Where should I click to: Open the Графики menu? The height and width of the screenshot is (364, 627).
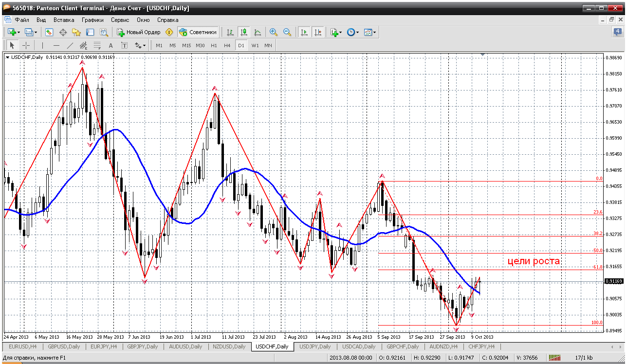pyautogui.click(x=92, y=20)
